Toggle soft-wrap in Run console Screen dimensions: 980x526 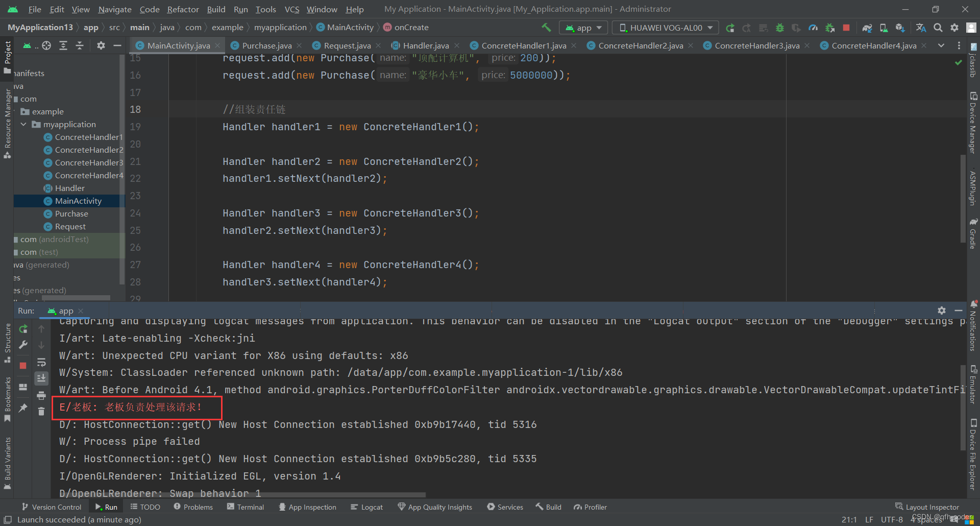click(41, 363)
